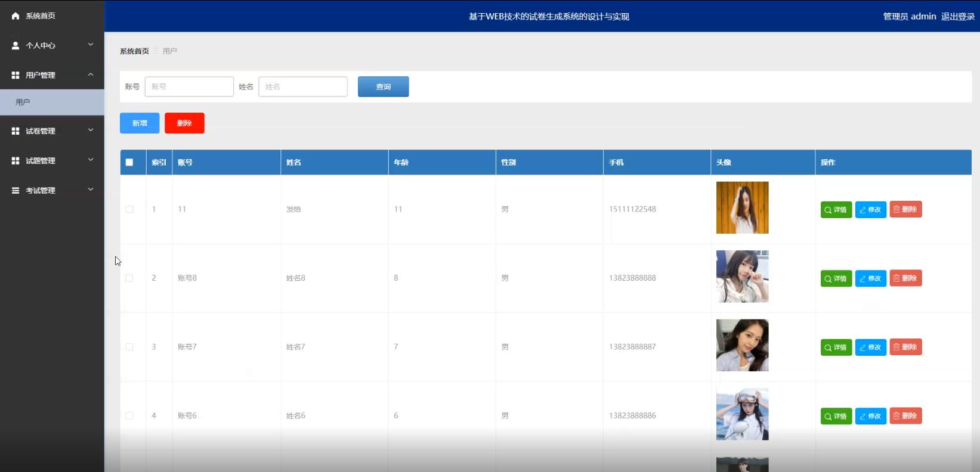Click the grid icon beside 试题管理
This screenshot has width=980, height=472.
16,160
